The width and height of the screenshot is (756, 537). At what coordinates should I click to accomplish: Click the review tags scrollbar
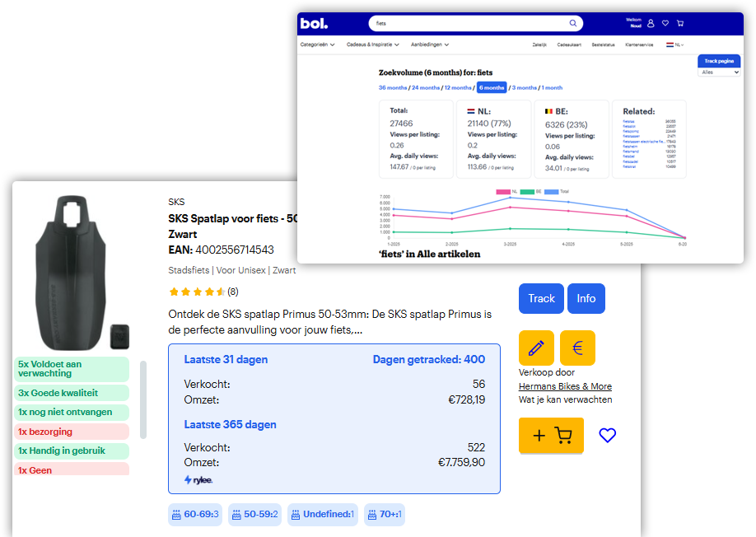143,399
